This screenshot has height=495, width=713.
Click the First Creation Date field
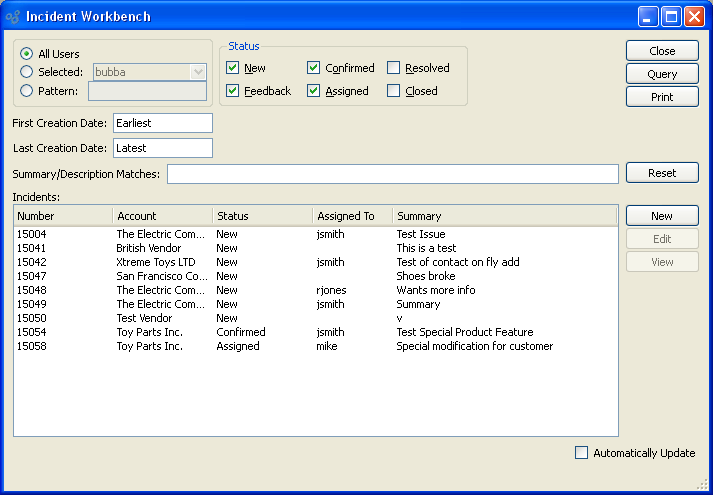162,123
